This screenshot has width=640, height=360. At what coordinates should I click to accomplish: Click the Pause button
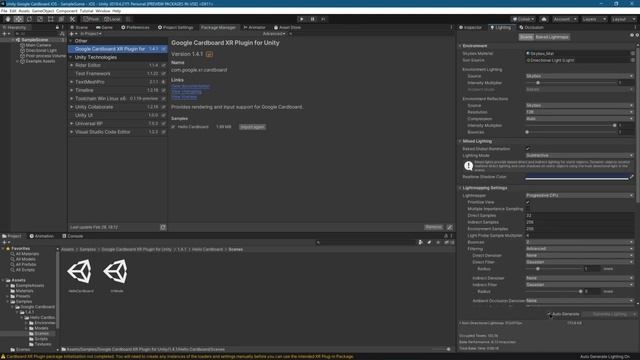pos(313,19)
